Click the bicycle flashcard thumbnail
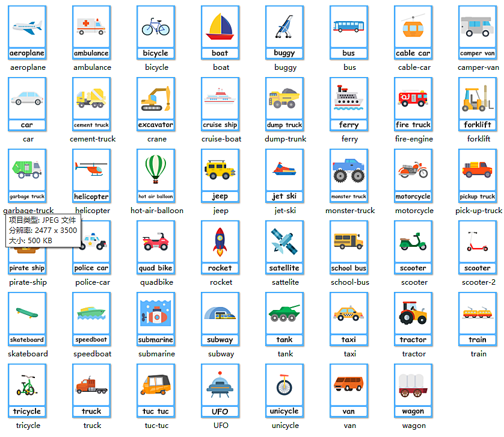 click(x=156, y=33)
